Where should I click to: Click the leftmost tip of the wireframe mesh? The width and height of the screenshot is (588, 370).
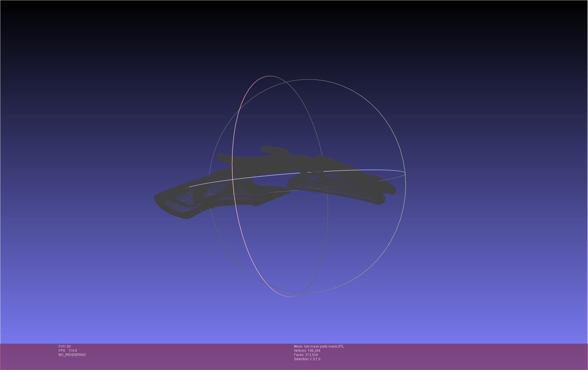[x=155, y=198]
